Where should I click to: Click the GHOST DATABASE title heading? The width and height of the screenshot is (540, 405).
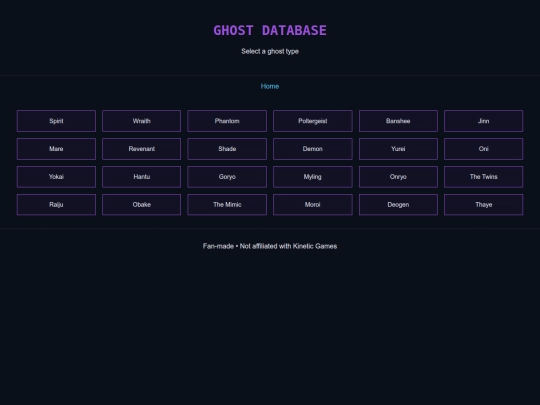270,30
